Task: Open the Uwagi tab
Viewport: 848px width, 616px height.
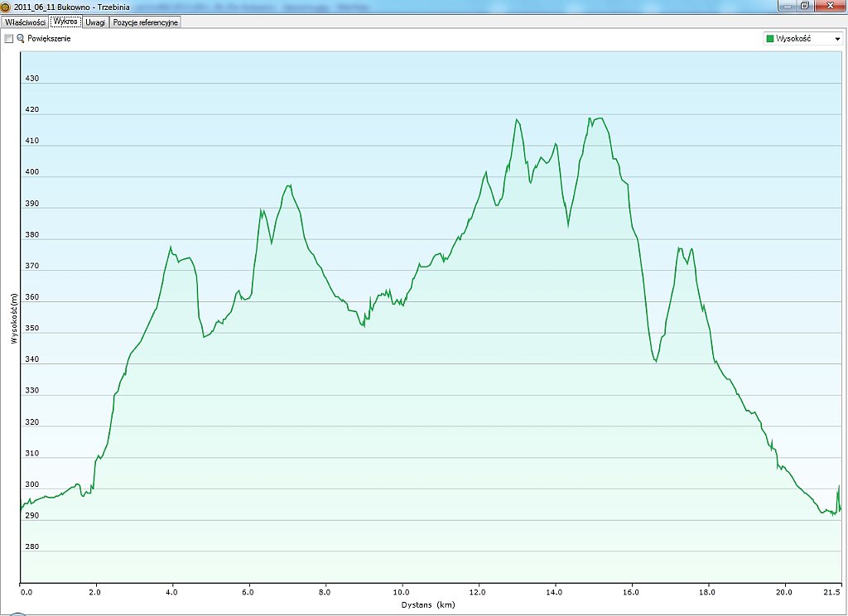Action: tap(95, 22)
